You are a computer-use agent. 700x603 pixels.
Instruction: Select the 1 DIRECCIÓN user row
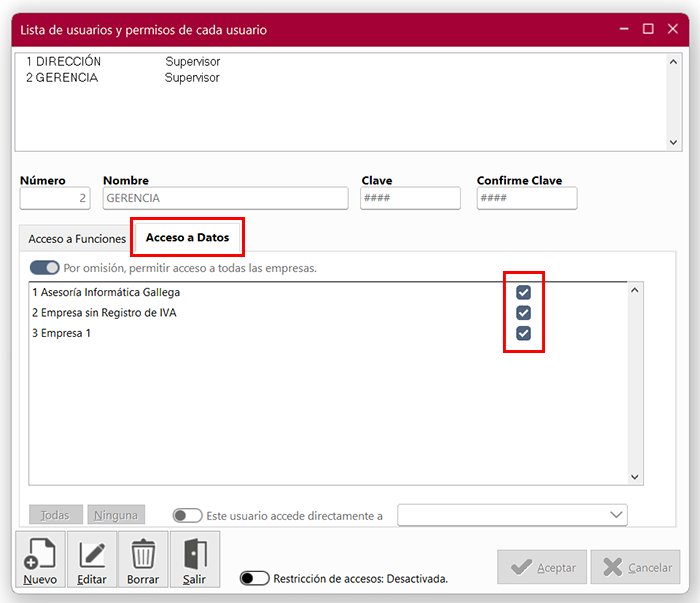click(64, 62)
